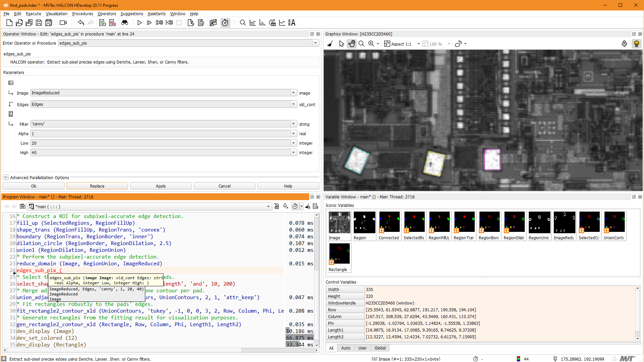Expand Advanced Parallelization Options

pyautogui.click(x=6, y=177)
